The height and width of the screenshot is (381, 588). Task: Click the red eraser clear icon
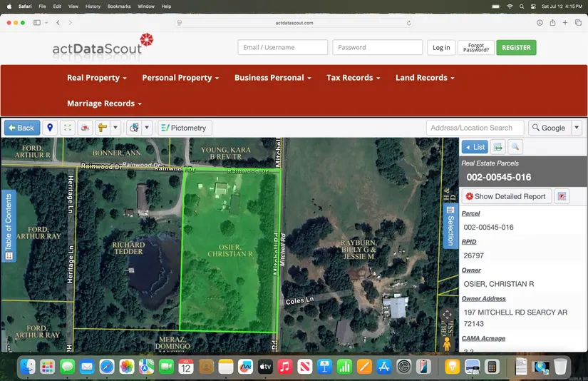pos(85,128)
